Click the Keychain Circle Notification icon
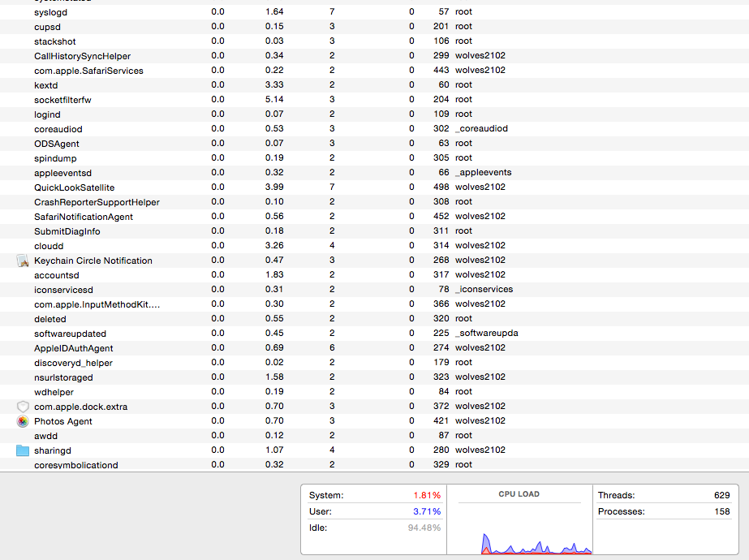749x560 pixels. (23, 261)
